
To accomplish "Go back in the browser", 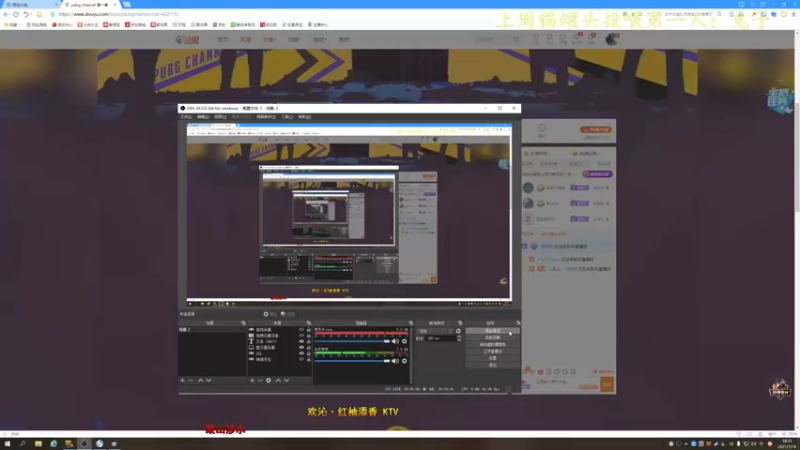I will 6,14.
